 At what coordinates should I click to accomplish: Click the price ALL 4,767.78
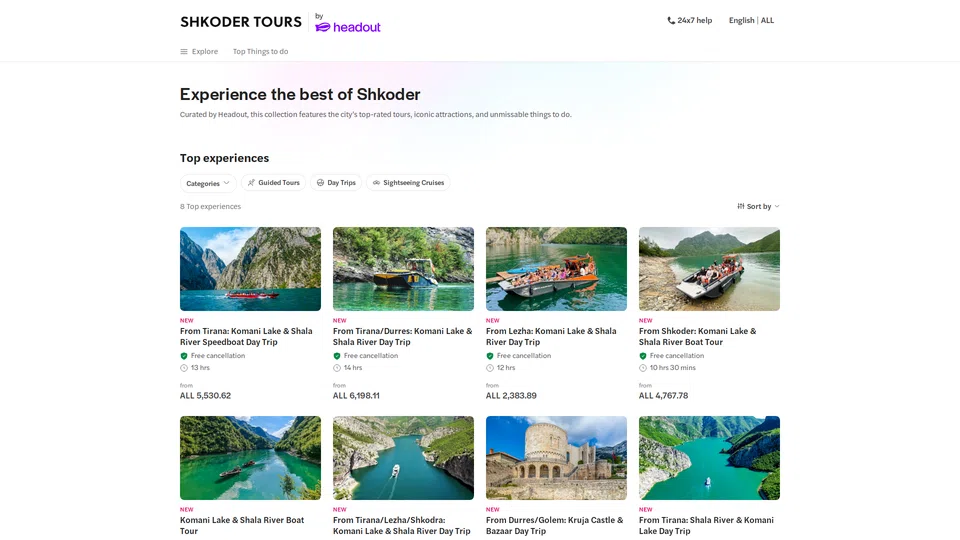[664, 396]
